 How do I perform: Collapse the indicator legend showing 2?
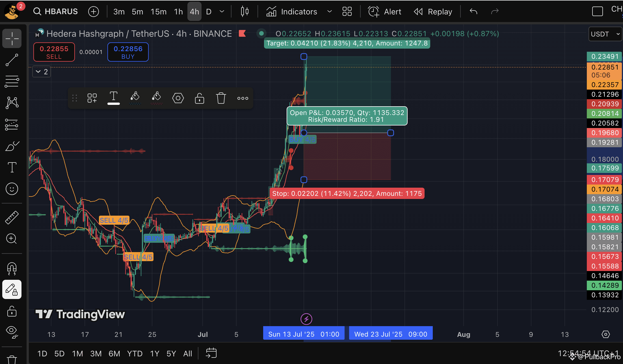click(x=42, y=72)
